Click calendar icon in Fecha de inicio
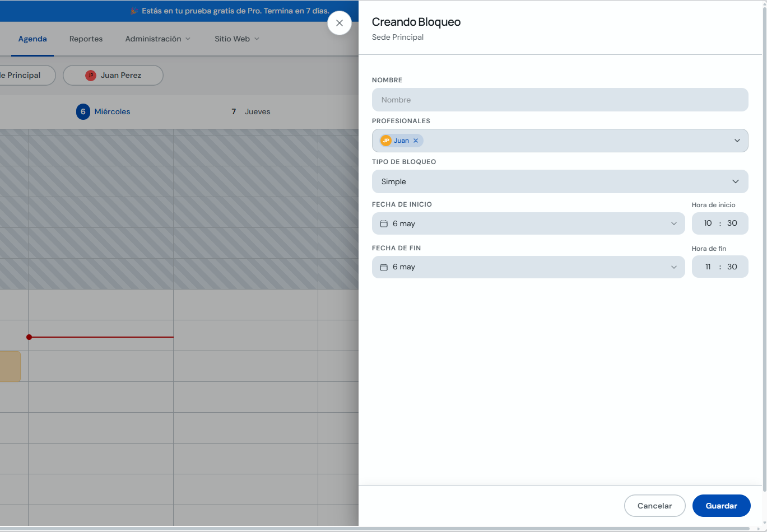Viewport: 767px width, 532px height. coord(384,223)
